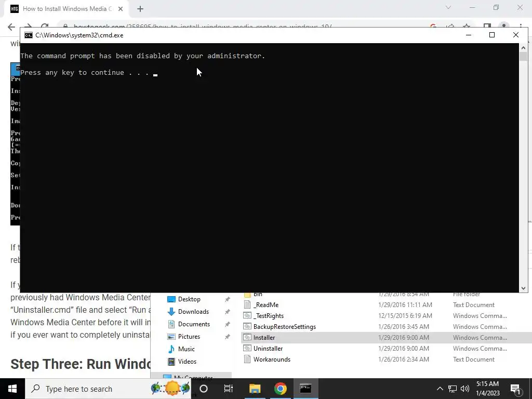Click the 12/15/2015 6:19 AM date cell
Viewport: 532px width, 399px height.
coord(405,316)
